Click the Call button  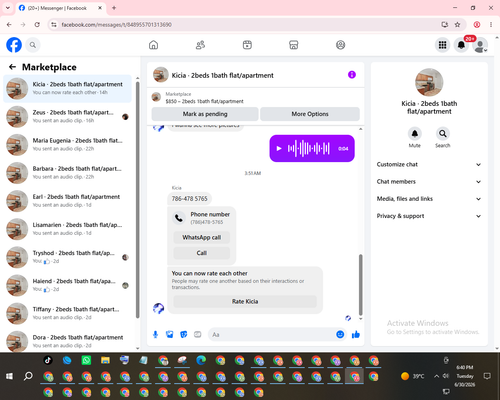pos(202,253)
